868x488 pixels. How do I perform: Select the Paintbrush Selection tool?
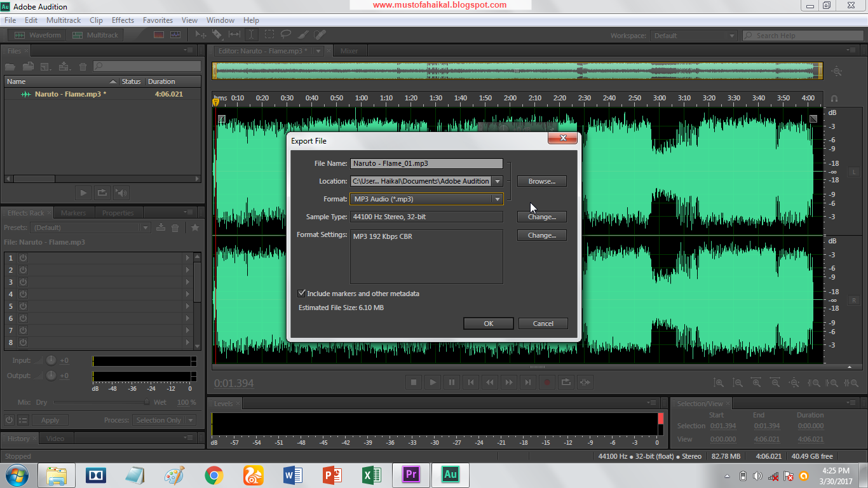pyautogui.click(x=302, y=34)
